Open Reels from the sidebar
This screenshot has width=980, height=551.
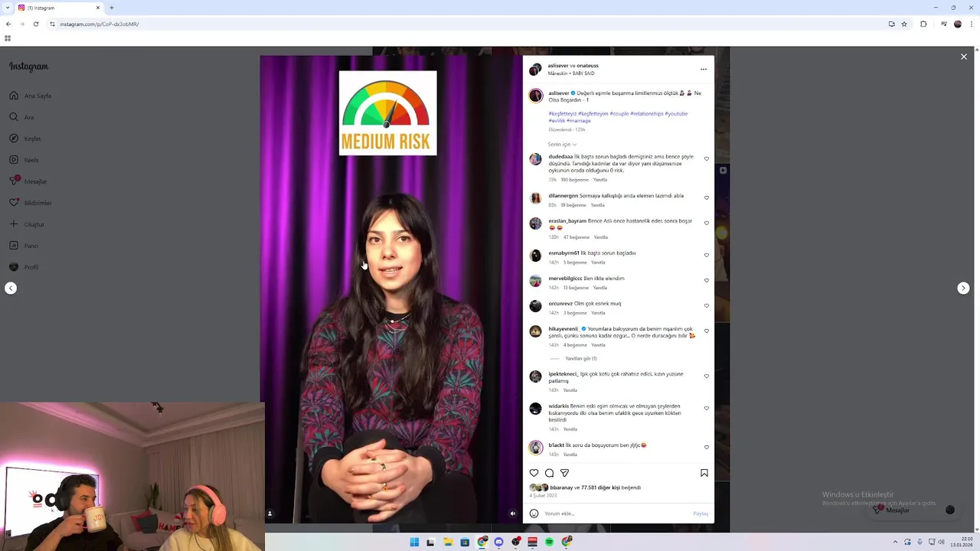24,160
